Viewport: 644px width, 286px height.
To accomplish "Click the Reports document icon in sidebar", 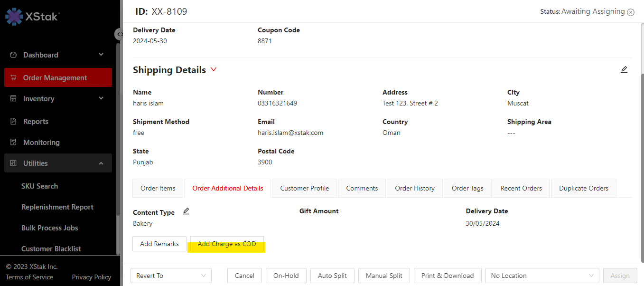I will [x=13, y=122].
